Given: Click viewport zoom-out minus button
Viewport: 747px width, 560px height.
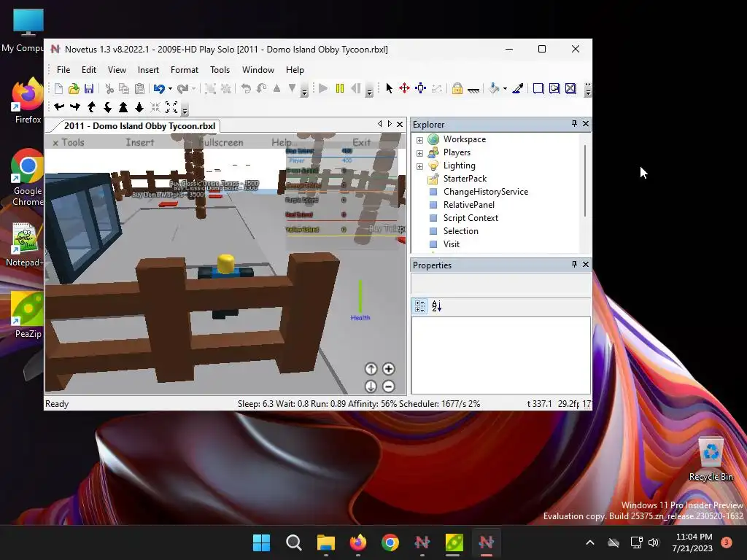Looking at the screenshot, I should click(389, 386).
